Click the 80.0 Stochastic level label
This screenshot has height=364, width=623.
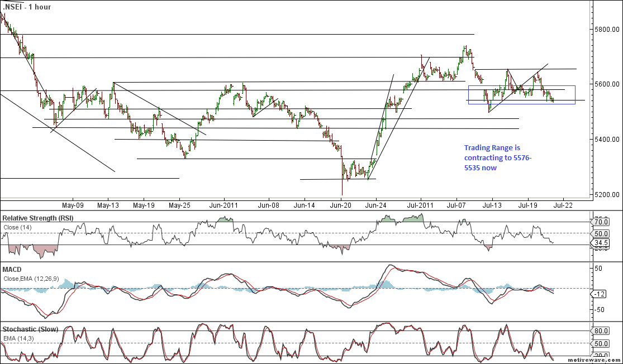pos(600,331)
